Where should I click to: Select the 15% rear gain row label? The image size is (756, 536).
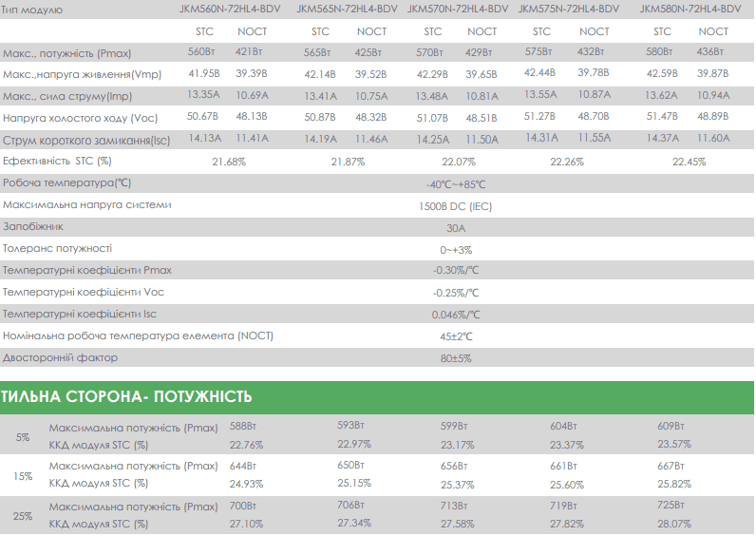point(22,475)
